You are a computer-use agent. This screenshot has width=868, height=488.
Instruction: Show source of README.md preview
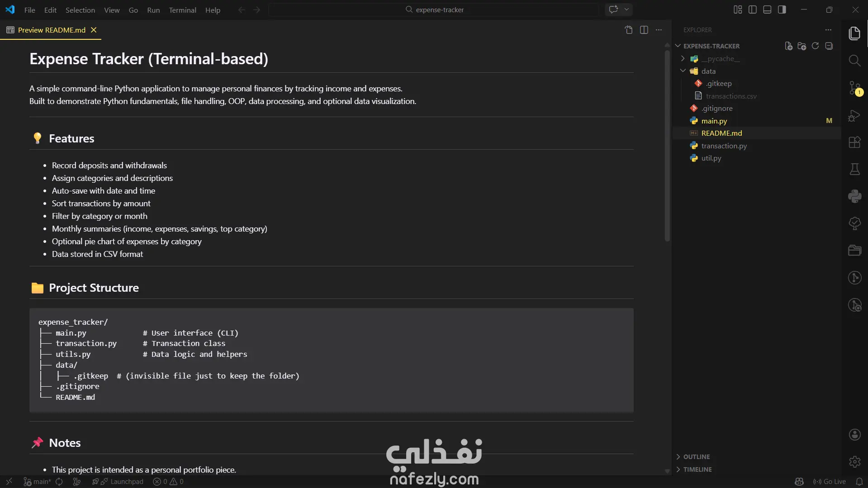(x=629, y=30)
